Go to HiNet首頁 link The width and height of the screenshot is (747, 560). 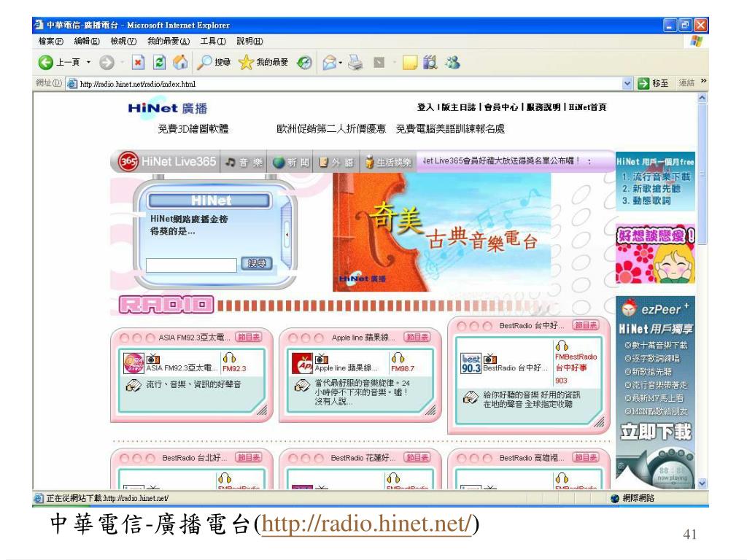point(587,107)
